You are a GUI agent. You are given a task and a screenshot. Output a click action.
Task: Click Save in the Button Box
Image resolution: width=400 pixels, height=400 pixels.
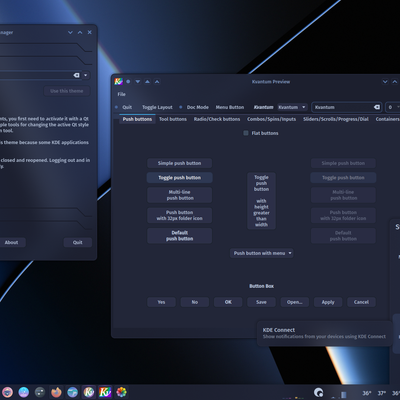(x=261, y=302)
